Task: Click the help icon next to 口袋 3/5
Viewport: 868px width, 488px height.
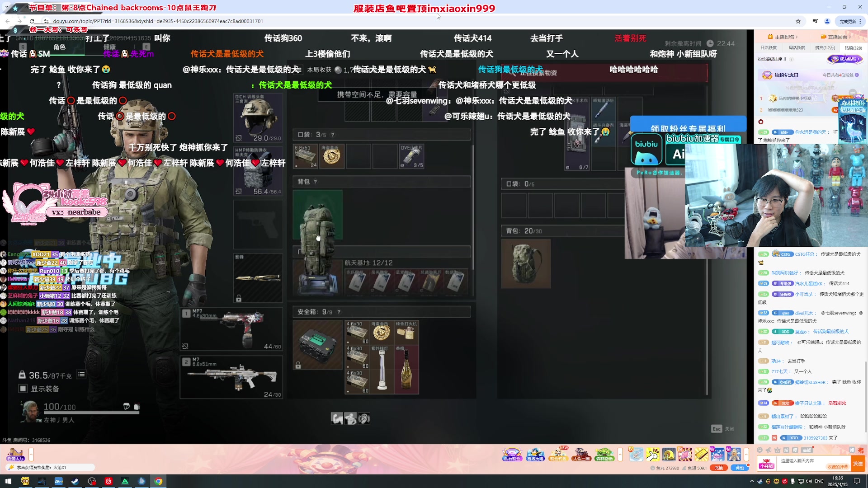Action: [333, 135]
